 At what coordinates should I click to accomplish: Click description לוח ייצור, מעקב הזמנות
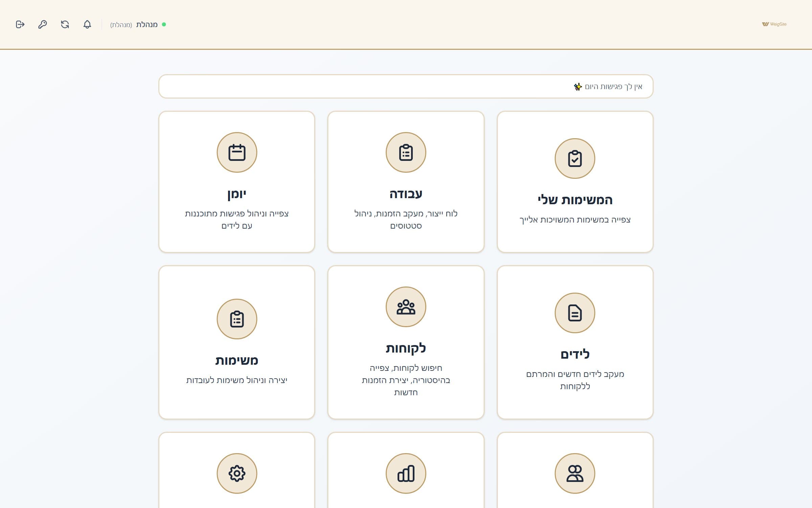pos(406,219)
